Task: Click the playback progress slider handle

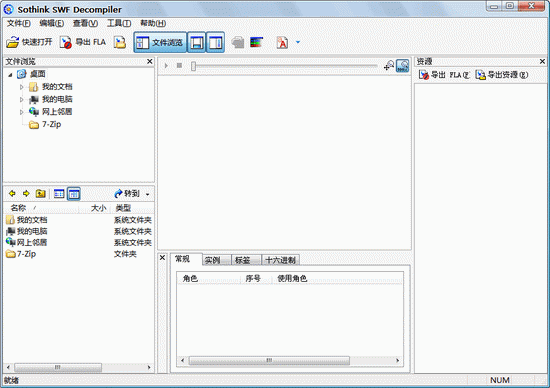Action: [193, 66]
